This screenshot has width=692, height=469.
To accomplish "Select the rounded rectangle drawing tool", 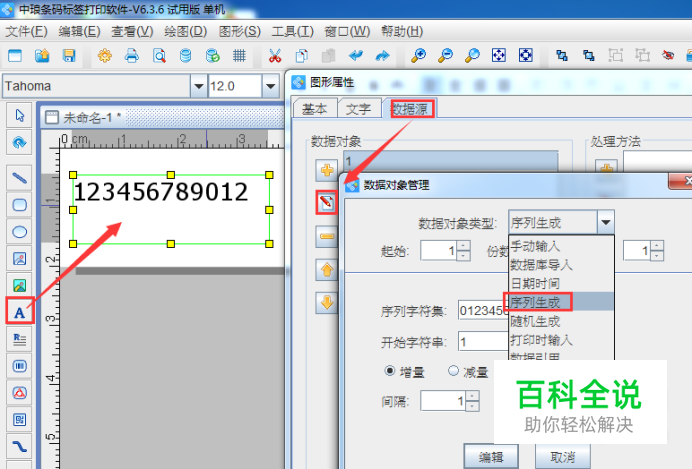I will coord(18,205).
